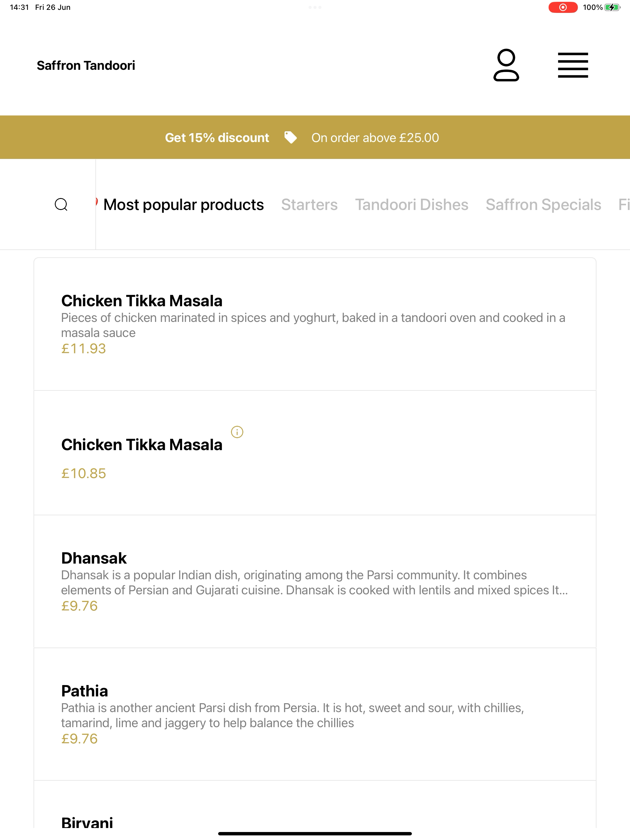The height and width of the screenshot is (840, 630).
Task: Show info for £10.85 Chicken Tikka Masala
Action: [x=237, y=432]
